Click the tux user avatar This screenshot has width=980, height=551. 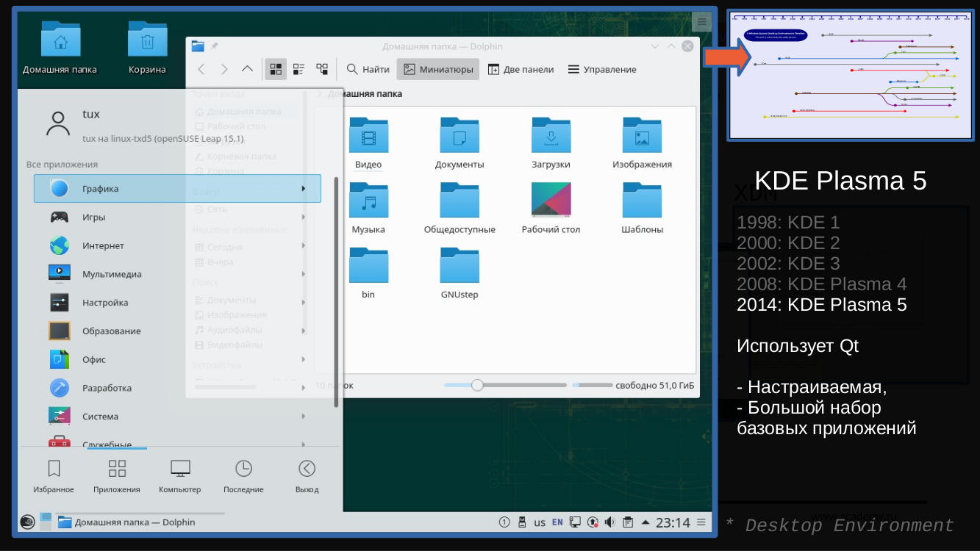[58, 123]
